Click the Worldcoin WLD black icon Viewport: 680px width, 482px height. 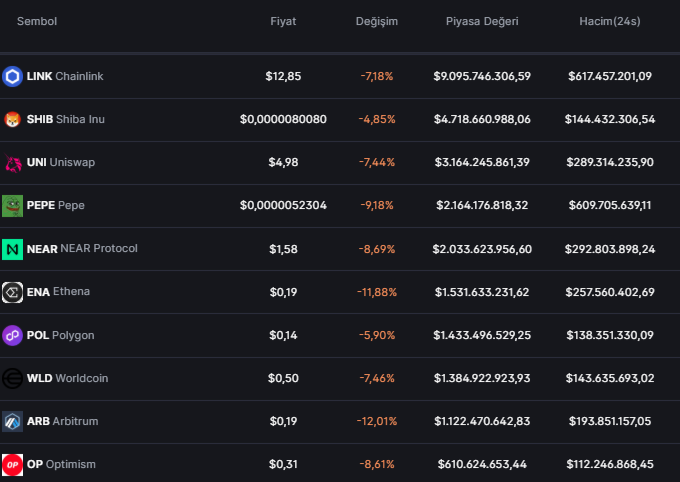point(12,378)
